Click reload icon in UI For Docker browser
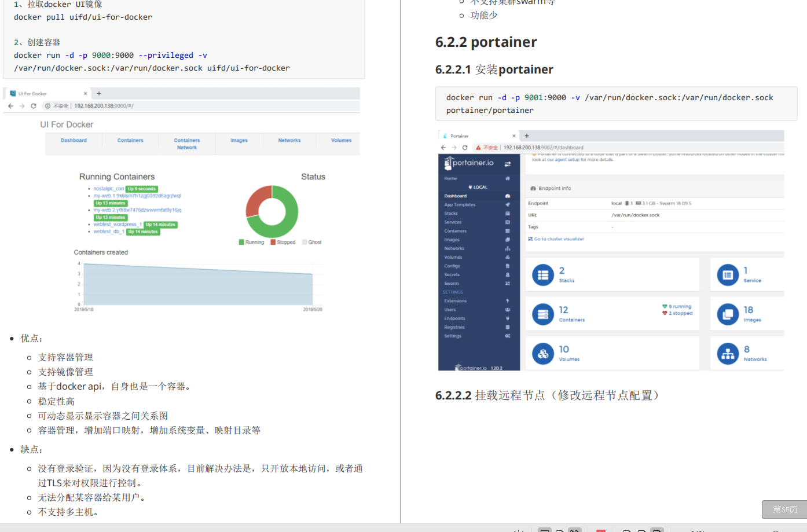This screenshot has width=807, height=532. [x=34, y=106]
